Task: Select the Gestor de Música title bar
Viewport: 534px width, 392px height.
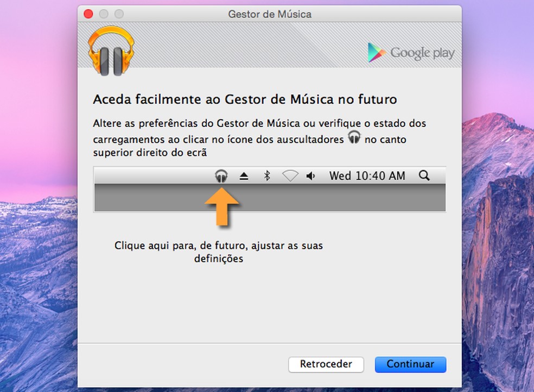Action: click(x=269, y=14)
